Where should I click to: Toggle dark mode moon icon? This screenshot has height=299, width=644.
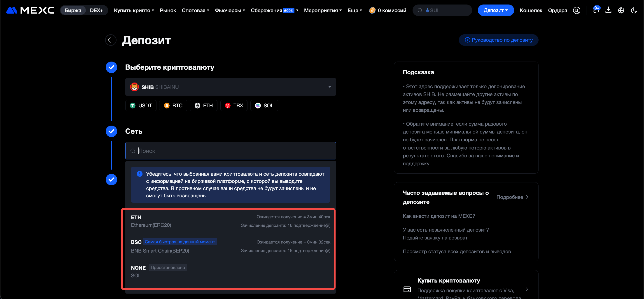(634, 10)
